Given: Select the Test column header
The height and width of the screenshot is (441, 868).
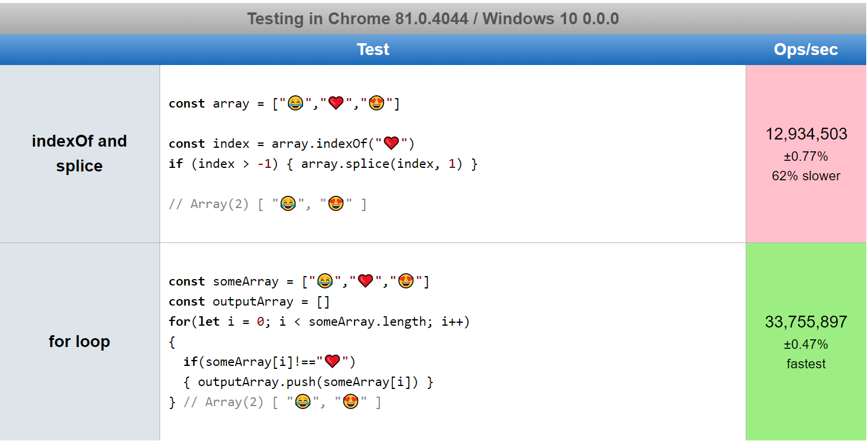Looking at the screenshot, I should (373, 49).
